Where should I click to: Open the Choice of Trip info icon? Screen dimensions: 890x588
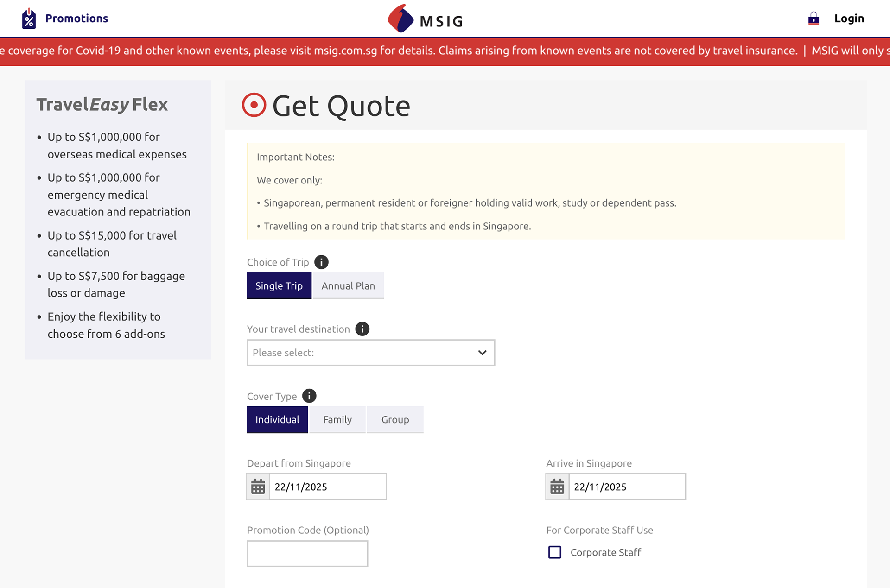(x=321, y=262)
